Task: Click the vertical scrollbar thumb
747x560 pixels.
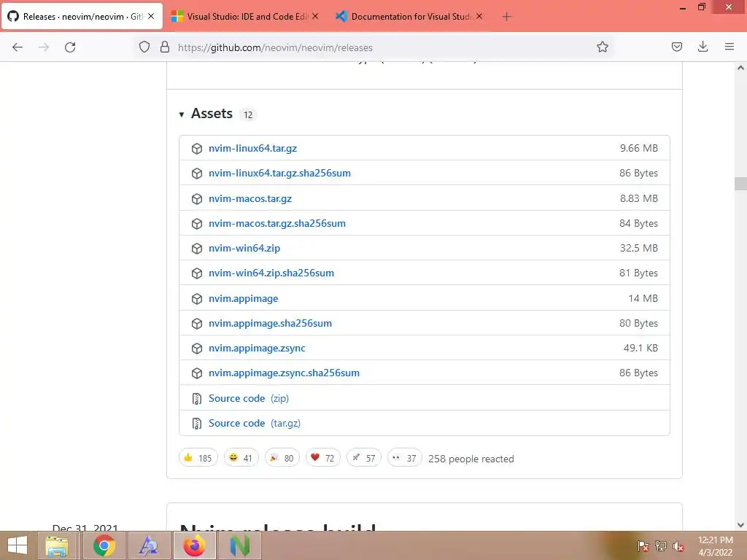Action: tap(740, 184)
